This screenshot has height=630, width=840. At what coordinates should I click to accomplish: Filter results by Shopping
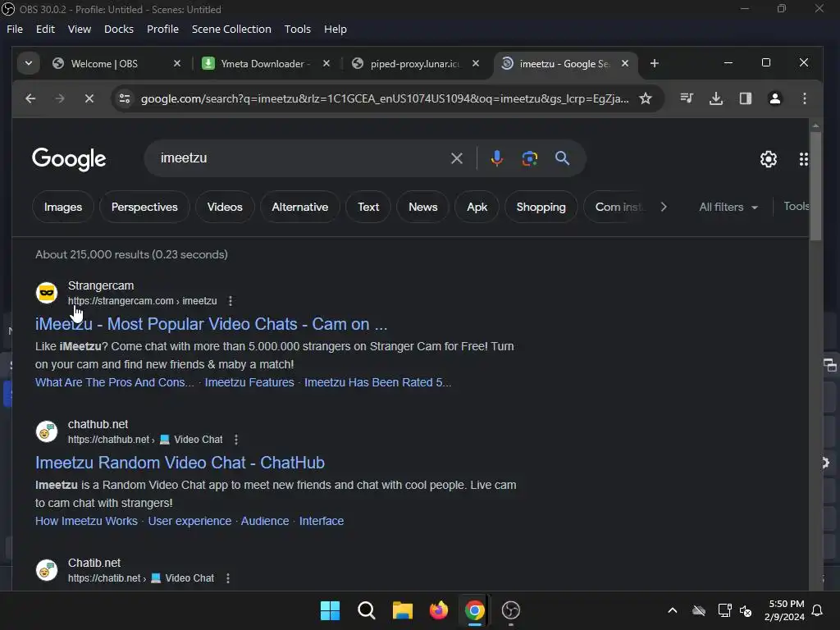pyautogui.click(x=541, y=207)
